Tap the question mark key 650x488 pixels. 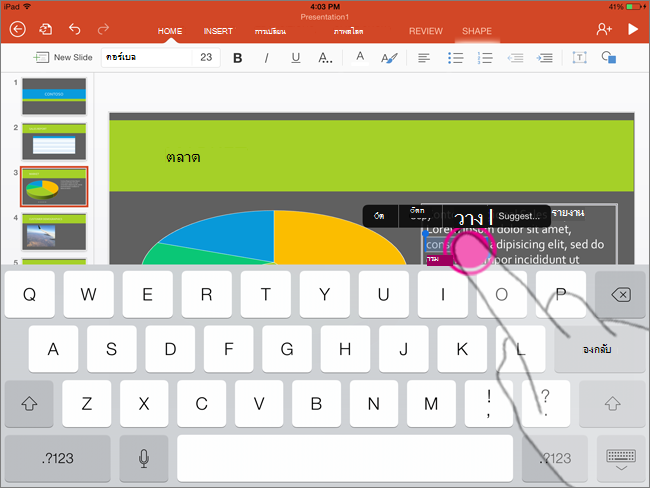546,403
